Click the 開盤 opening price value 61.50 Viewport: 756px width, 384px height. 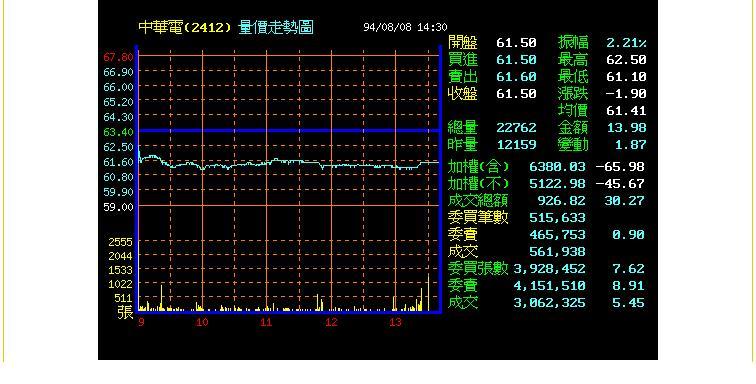pyautogui.click(x=516, y=43)
